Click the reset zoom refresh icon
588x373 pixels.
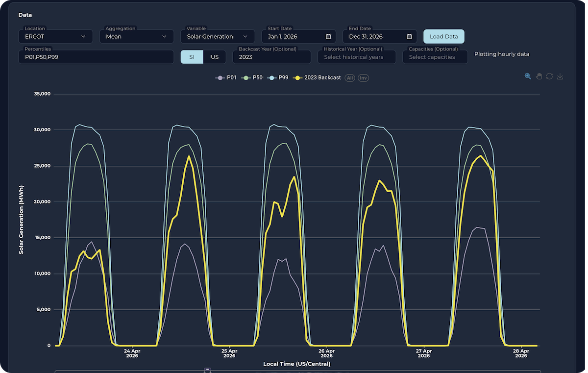(549, 76)
